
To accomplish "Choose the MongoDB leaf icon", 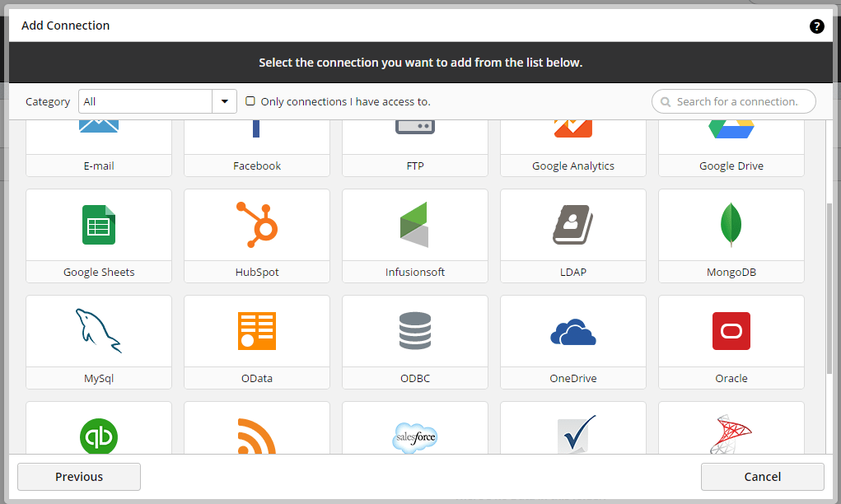I will [x=731, y=225].
